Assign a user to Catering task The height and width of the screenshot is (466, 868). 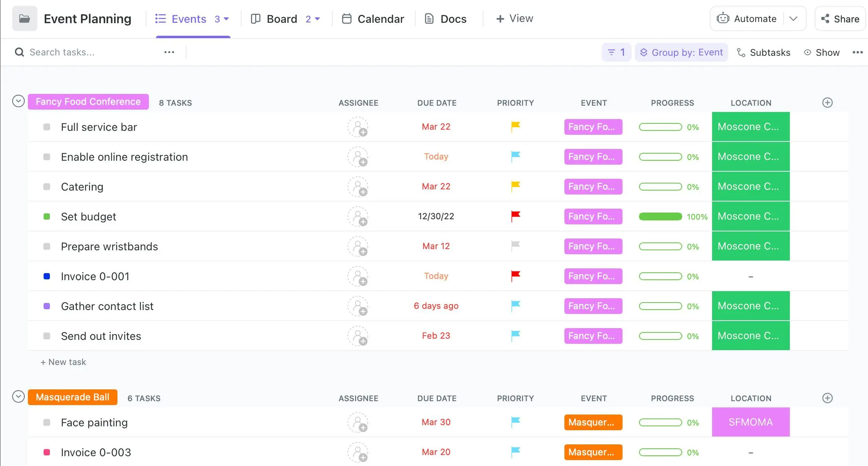[x=358, y=187]
